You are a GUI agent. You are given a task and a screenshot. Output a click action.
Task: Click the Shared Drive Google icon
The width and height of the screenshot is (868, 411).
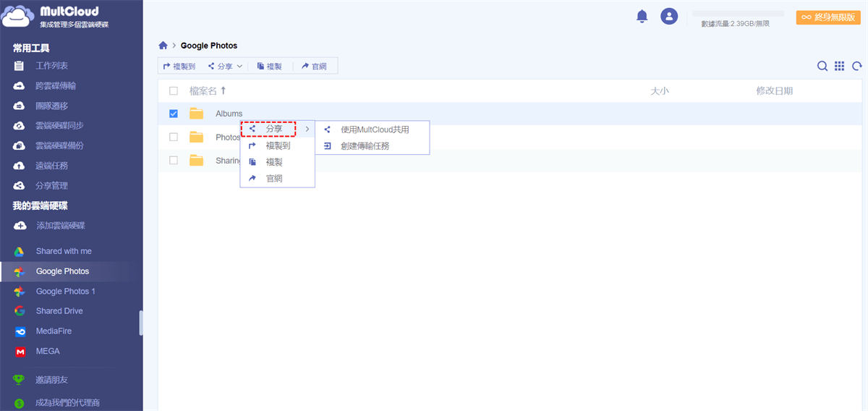pos(20,311)
